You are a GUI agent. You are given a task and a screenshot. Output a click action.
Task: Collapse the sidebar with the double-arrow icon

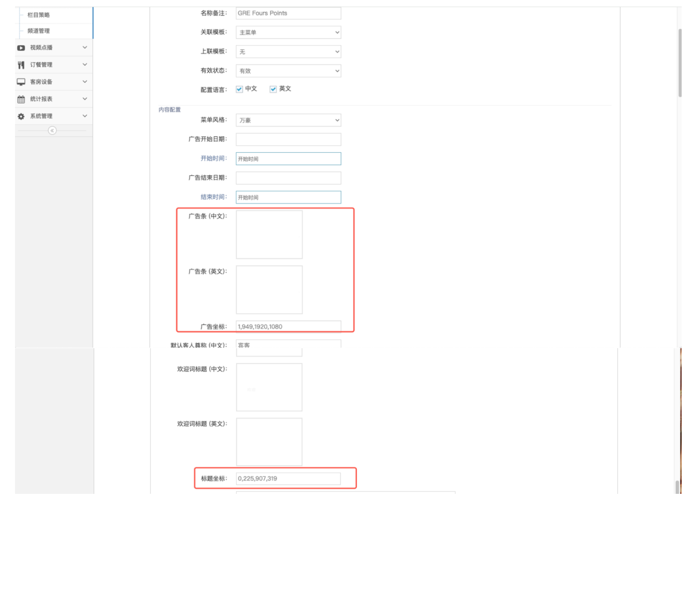coord(52,131)
